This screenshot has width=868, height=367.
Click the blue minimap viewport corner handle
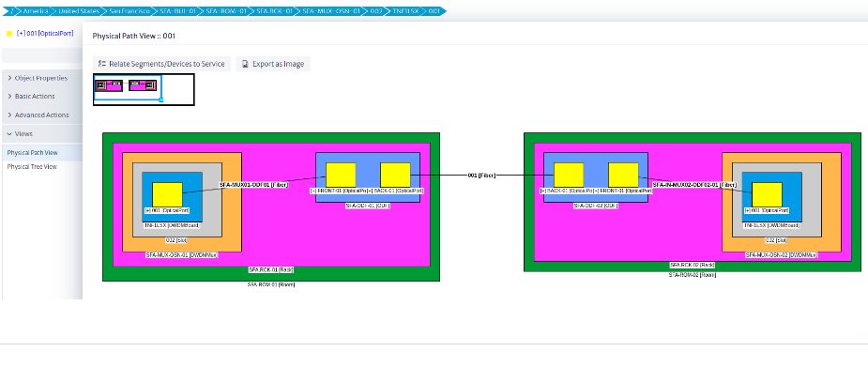(161, 99)
